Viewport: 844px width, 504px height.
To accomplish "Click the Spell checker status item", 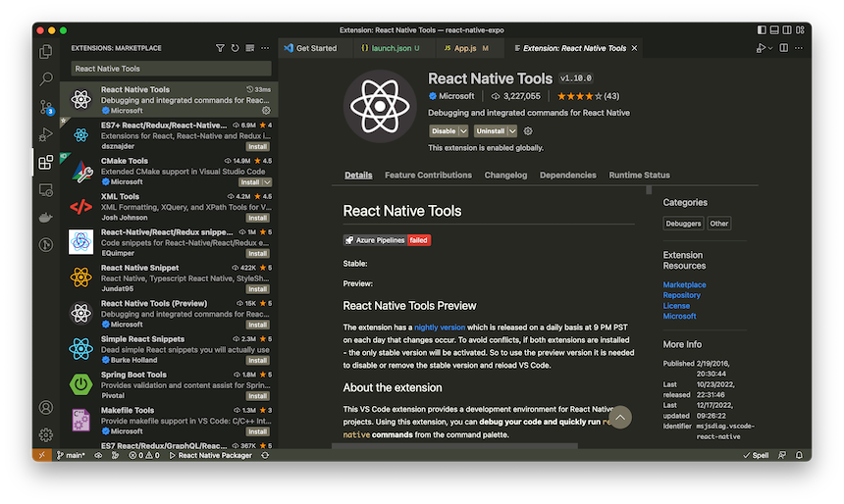I will (756, 455).
